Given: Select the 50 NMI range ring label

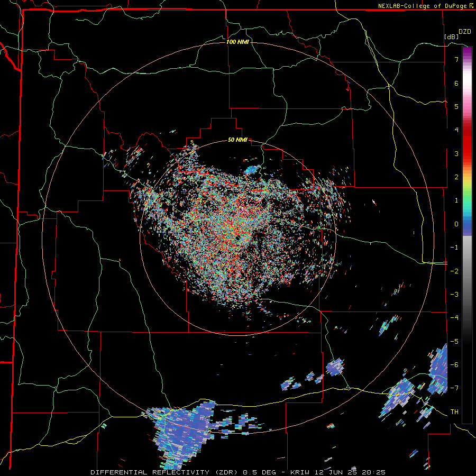Looking at the screenshot, I should click(x=237, y=140).
